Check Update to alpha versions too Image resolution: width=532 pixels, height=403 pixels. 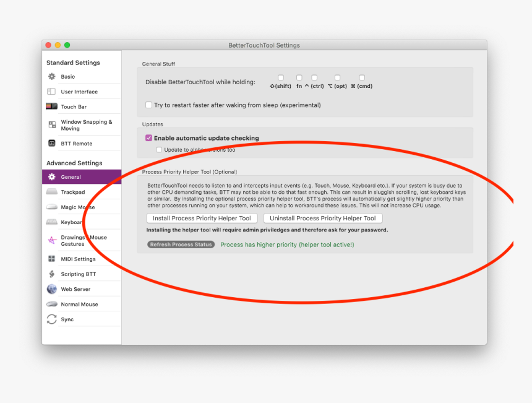[159, 150]
